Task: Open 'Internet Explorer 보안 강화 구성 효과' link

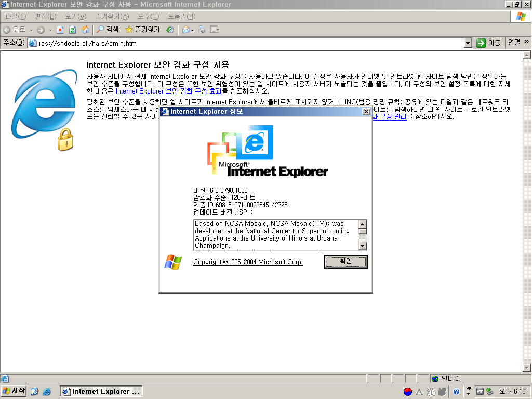Action: click(169, 91)
